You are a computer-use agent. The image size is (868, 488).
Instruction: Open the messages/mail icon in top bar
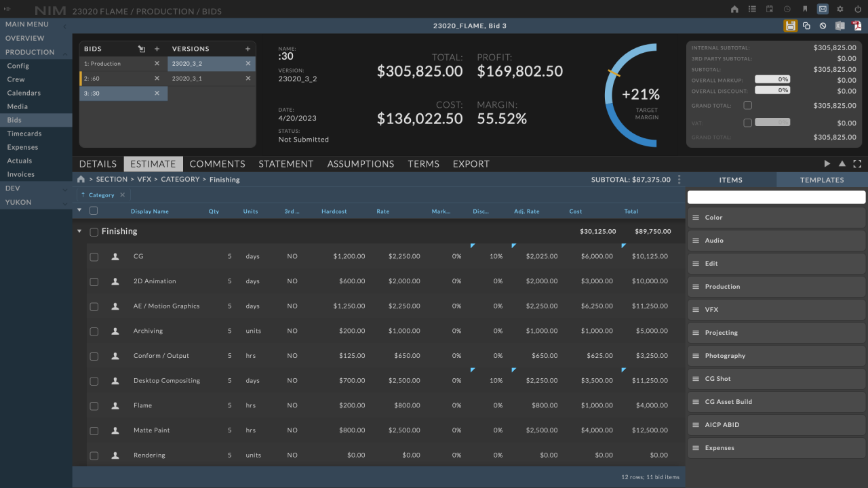point(823,9)
